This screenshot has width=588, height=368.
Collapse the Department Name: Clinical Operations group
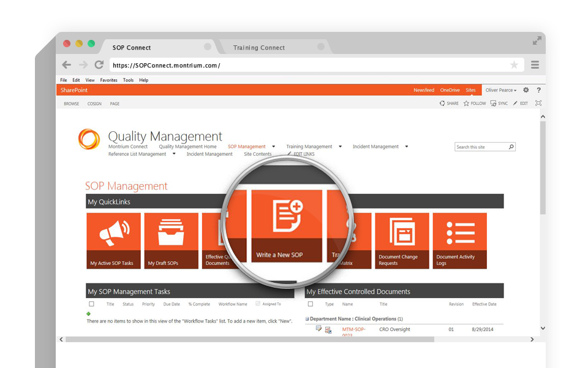click(307, 319)
